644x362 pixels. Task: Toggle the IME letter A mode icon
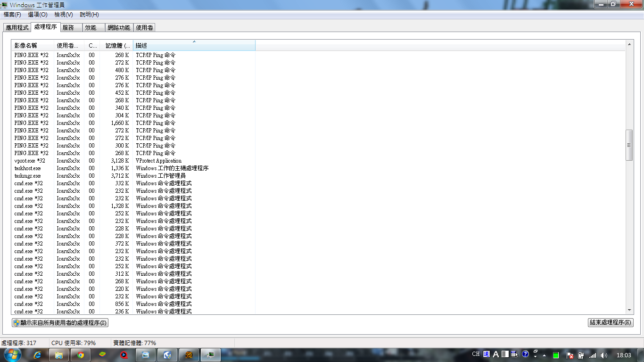click(496, 354)
